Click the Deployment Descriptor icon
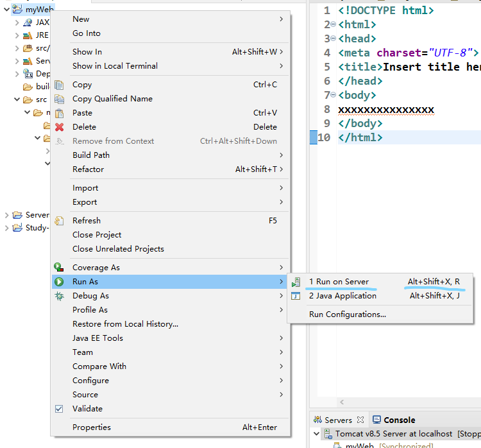This screenshot has width=481, height=448. 28,74
